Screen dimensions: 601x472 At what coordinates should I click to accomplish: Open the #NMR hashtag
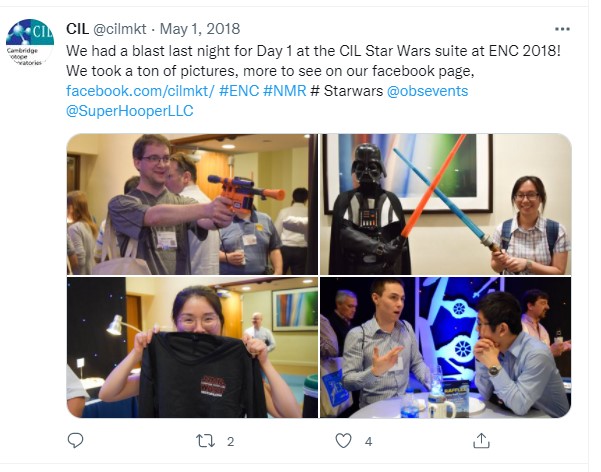pos(285,91)
